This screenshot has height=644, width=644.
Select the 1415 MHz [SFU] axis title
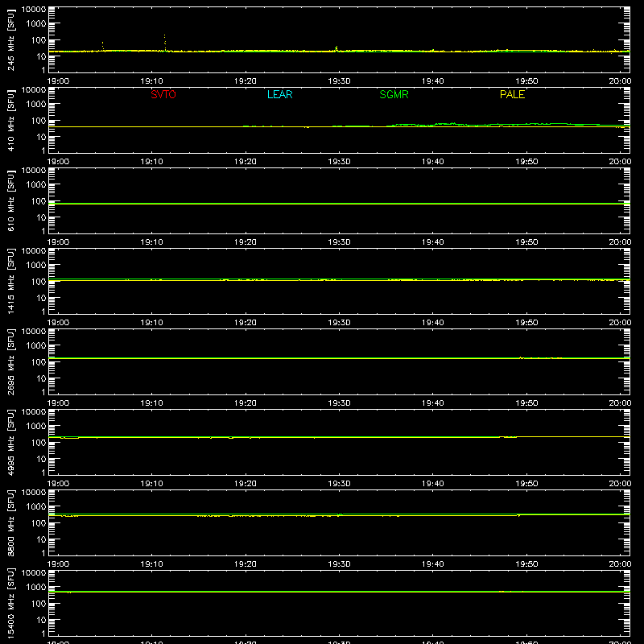point(10,281)
